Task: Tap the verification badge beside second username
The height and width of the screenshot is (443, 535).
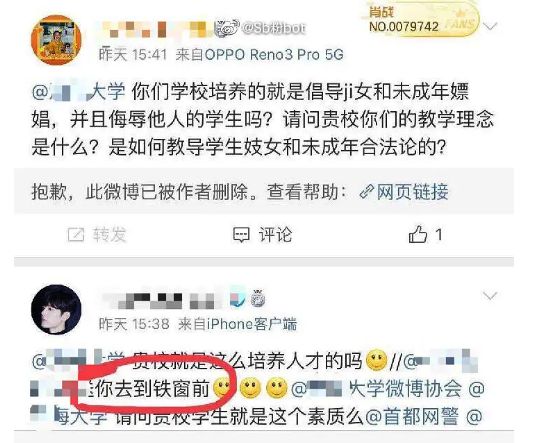Action: click(258, 298)
